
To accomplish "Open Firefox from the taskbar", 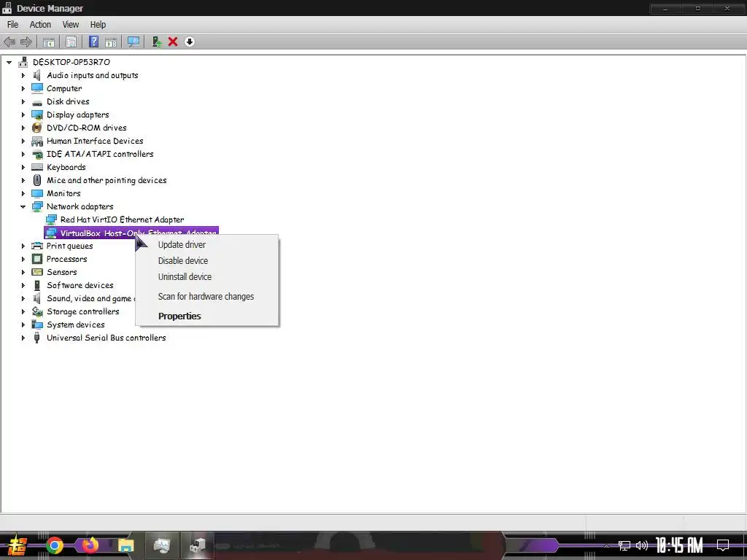I will pyautogui.click(x=90, y=545).
